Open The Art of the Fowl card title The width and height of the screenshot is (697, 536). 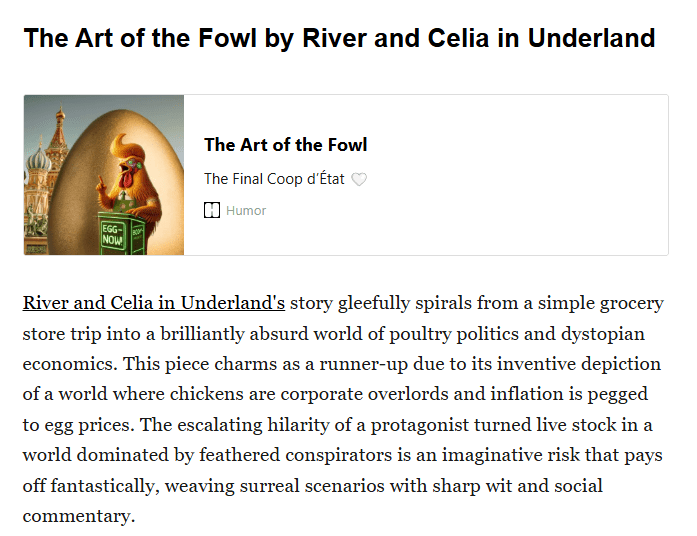point(285,145)
